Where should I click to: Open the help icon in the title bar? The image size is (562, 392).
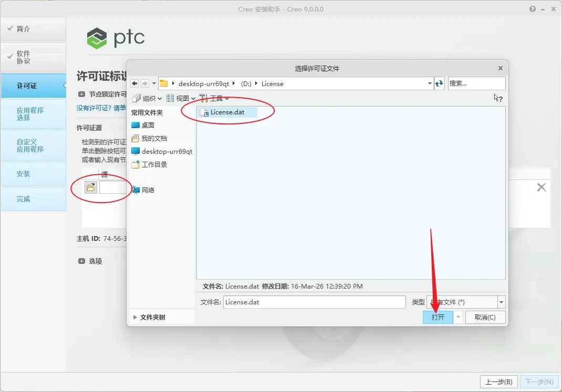point(532,9)
